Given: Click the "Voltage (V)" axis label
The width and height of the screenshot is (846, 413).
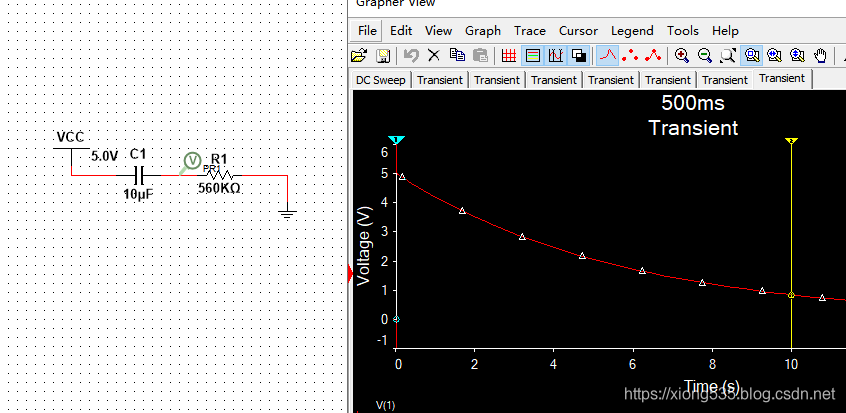Looking at the screenshot, I should coord(365,245).
